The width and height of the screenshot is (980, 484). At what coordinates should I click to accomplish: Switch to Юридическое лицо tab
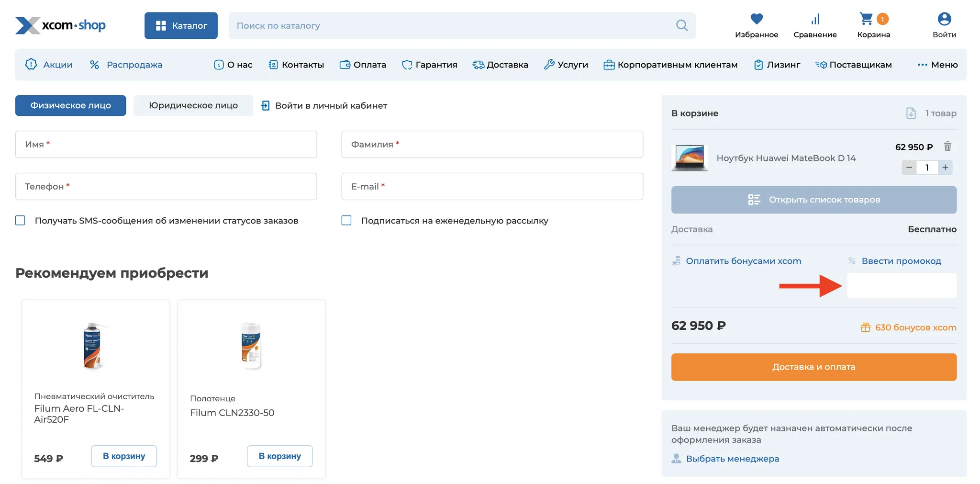tap(193, 105)
